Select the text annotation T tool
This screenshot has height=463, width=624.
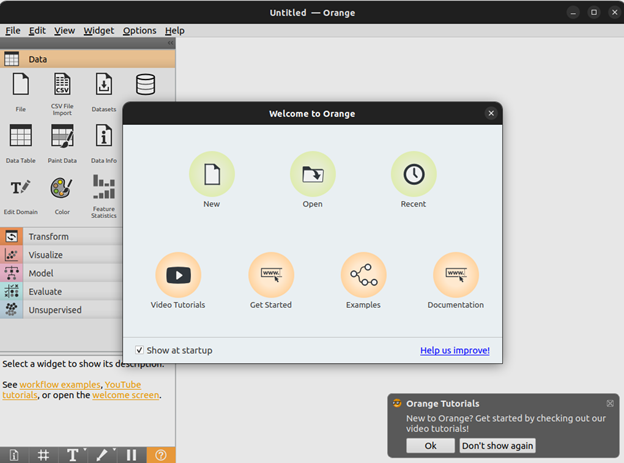coord(72,455)
